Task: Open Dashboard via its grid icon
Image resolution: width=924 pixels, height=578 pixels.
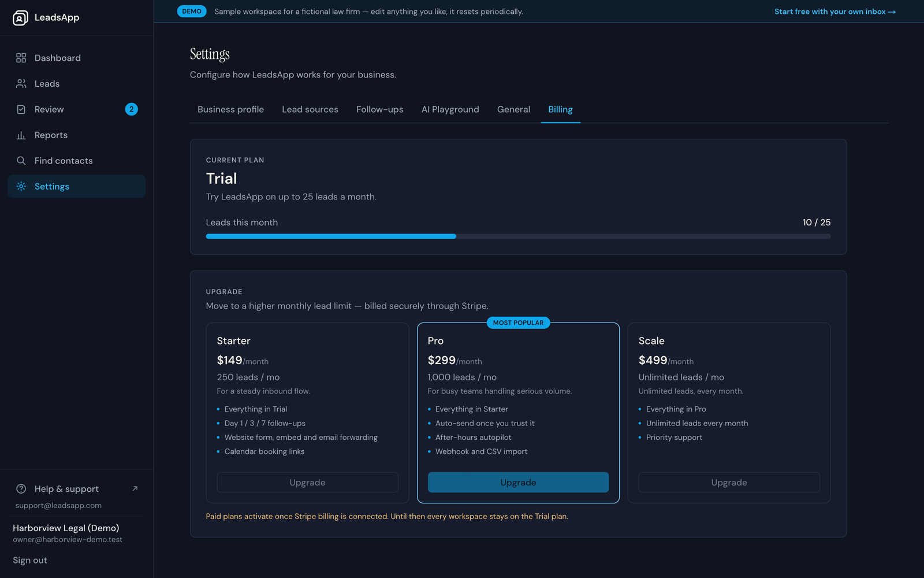Action: click(x=21, y=58)
